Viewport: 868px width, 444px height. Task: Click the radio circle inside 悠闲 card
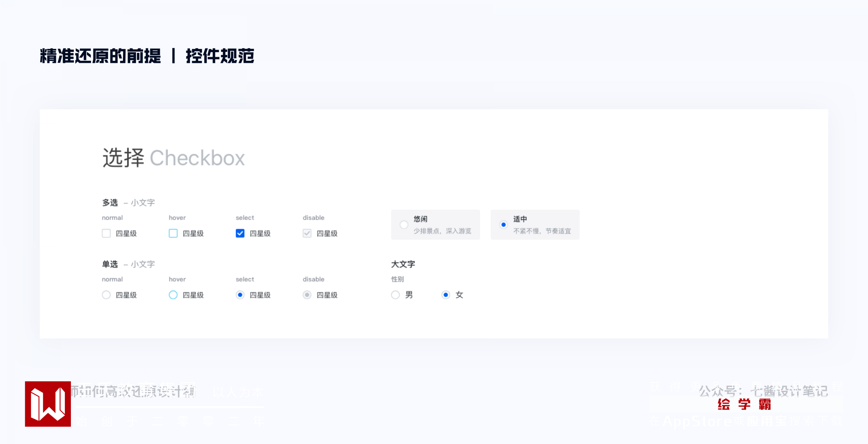click(x=404, y=225)
